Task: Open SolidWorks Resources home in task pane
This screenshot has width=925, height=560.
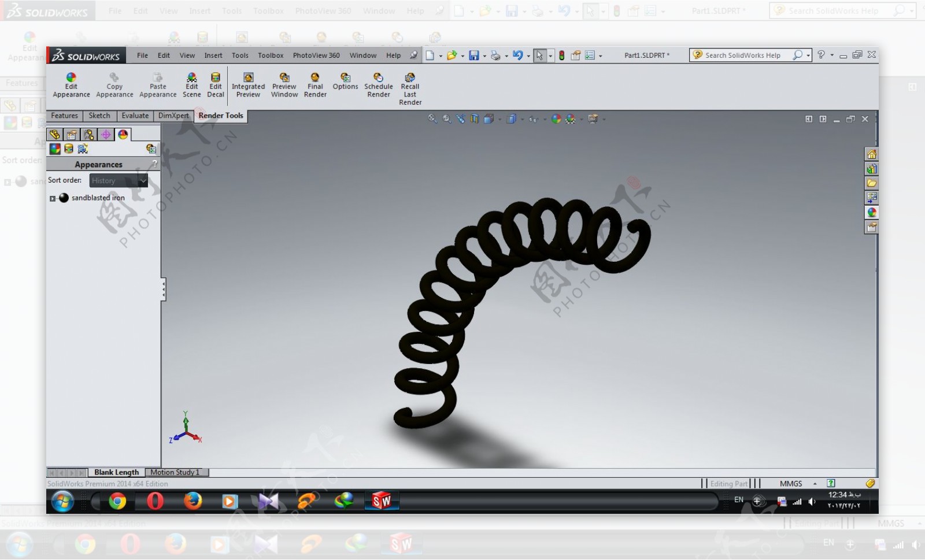Action: [x=872, y=154]
